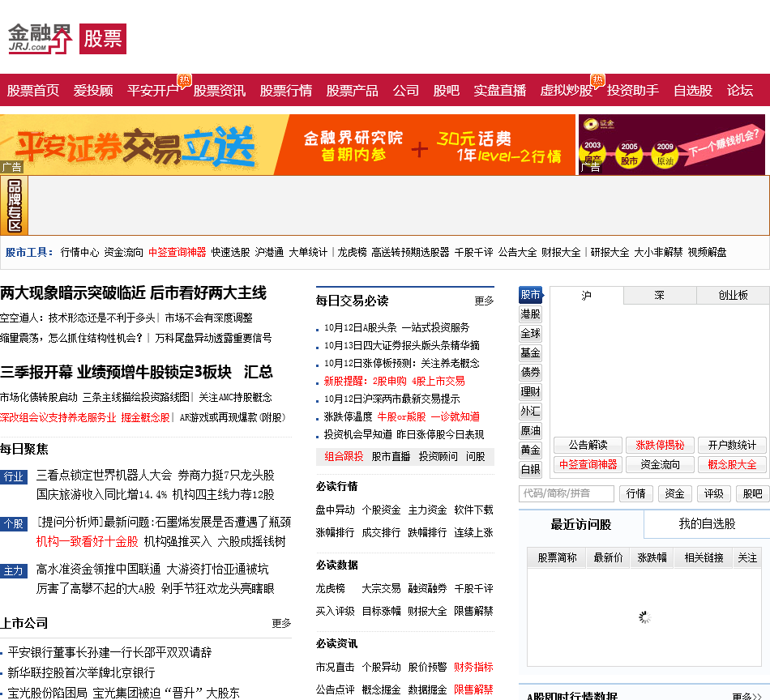Open 实盘直播 in the navigation bar

(500, 91)
